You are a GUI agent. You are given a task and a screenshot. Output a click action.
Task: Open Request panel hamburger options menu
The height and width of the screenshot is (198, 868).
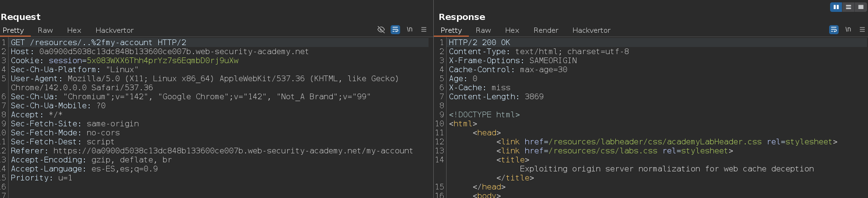(424, 29)
